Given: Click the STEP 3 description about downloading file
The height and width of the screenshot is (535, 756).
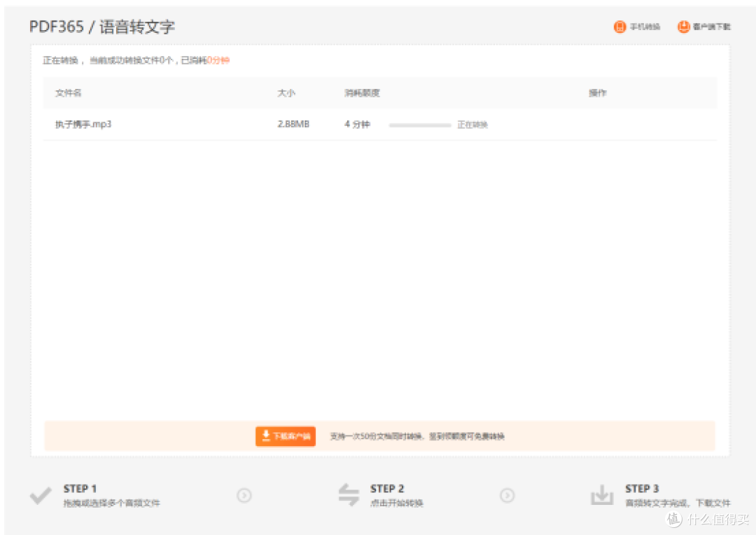Looking at the screenshot, I should pos(678,503).
